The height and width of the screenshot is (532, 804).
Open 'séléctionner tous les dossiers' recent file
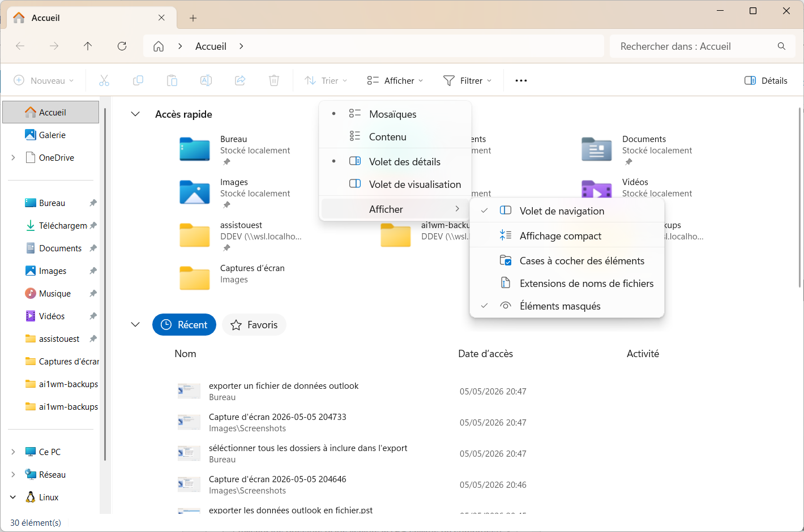(308, 448)
